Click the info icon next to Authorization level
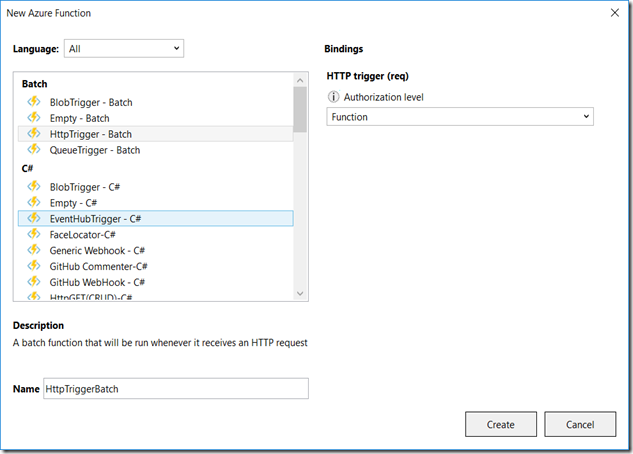 click(x=333, y=97)
